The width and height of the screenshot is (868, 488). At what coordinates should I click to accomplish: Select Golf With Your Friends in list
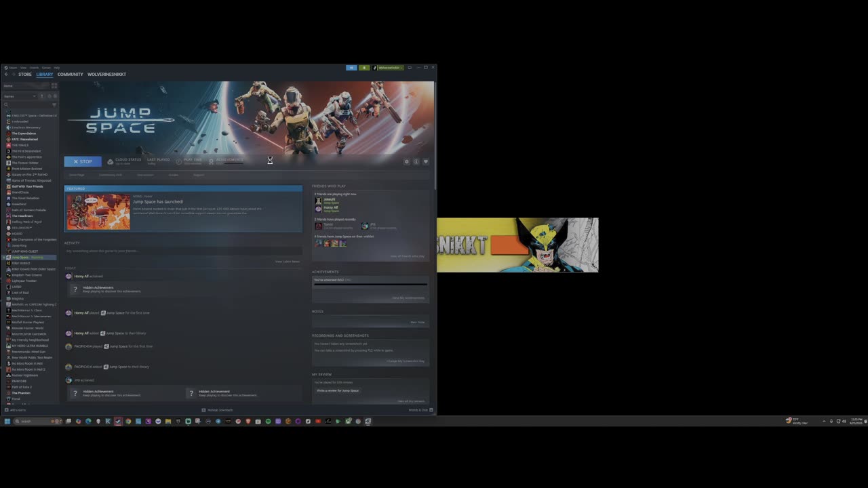tap(27, 186)
